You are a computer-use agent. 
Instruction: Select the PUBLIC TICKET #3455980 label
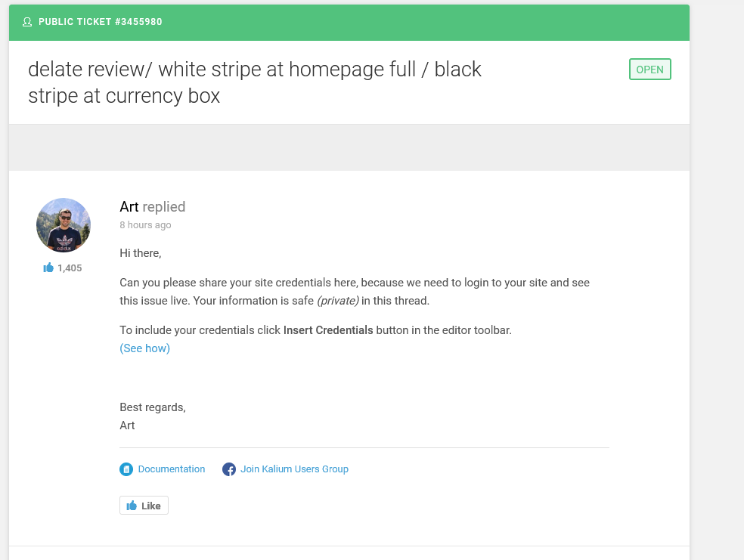coord(101,22)
